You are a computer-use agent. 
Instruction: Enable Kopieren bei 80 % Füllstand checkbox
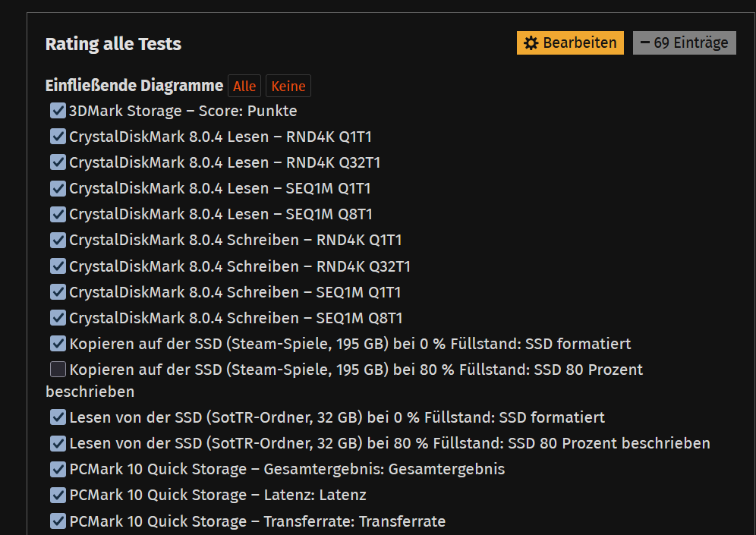coord(58,370)
